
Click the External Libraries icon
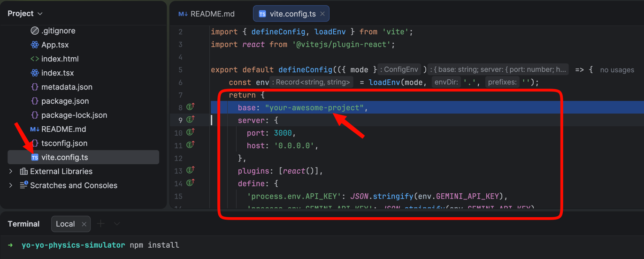pyautogui.click(x=23, y=172)
